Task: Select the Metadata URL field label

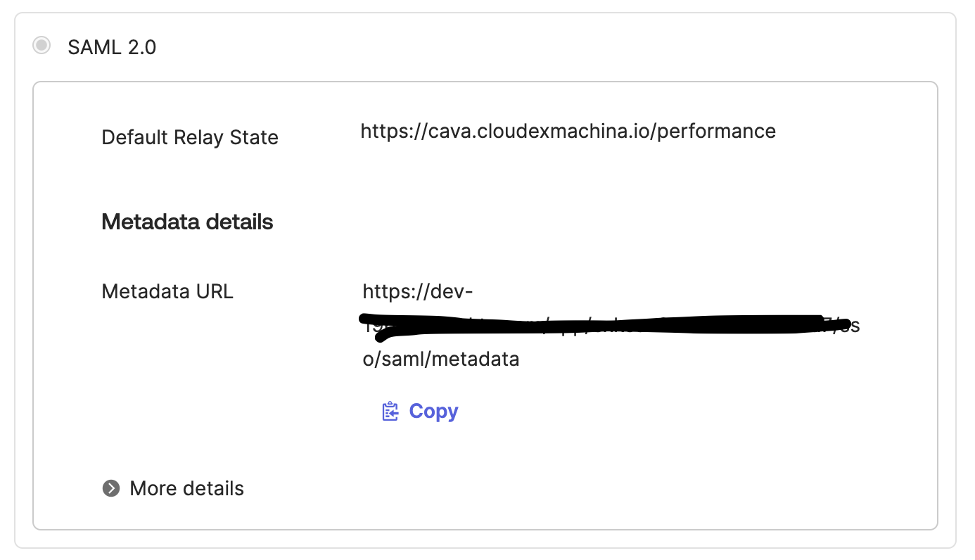Action: [x=167, y=291]
